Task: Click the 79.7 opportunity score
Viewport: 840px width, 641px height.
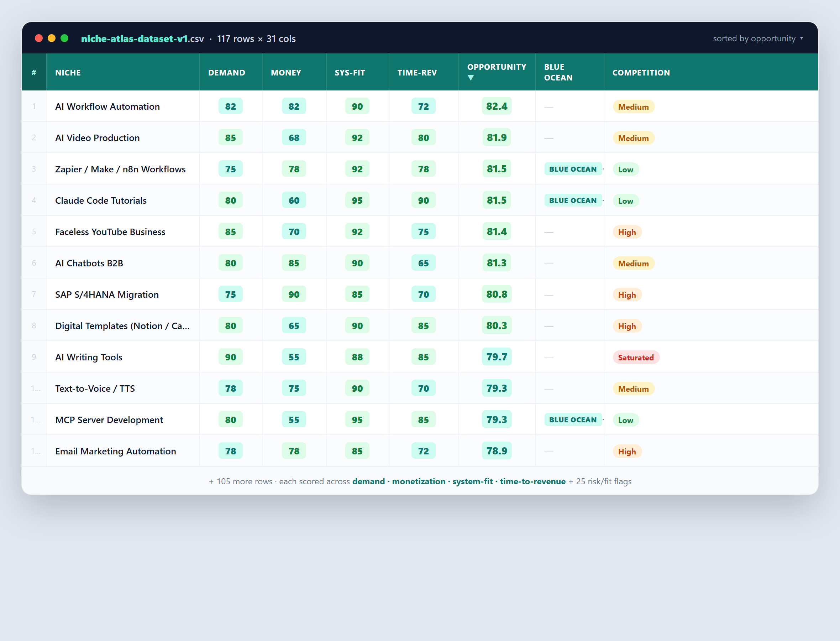Action: (497, 357)
